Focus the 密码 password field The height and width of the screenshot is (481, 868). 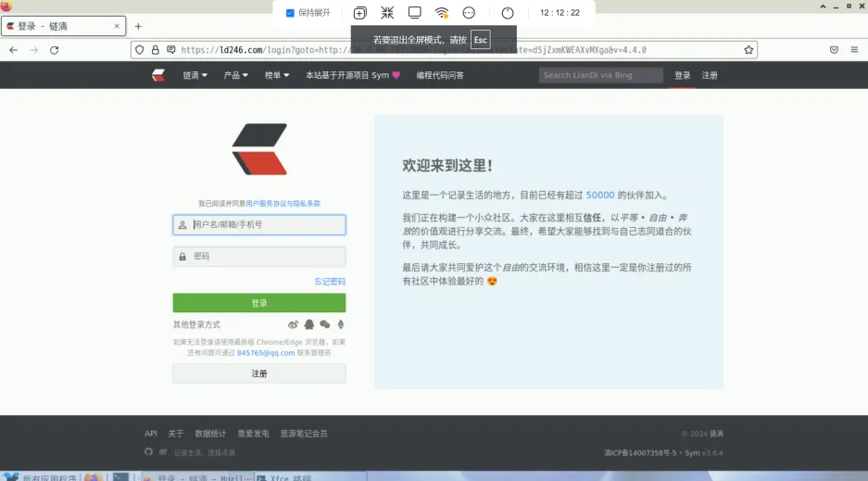coord(259,257)
